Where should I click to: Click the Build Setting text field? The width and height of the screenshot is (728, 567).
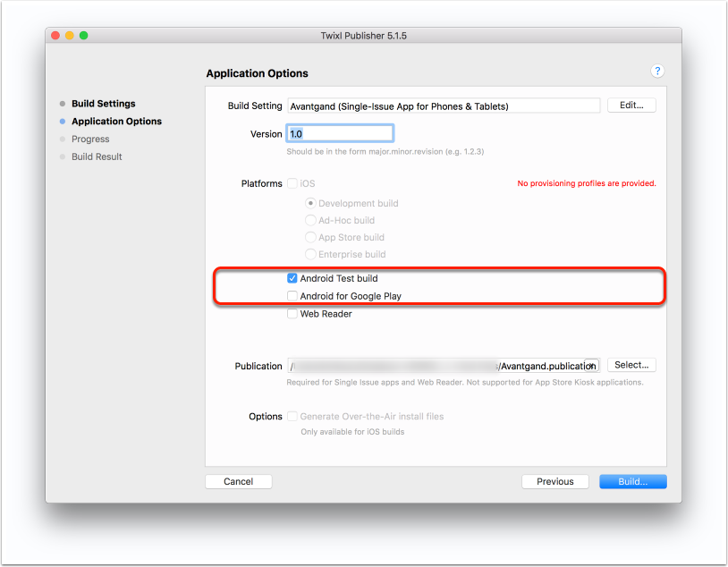(444, 106)
